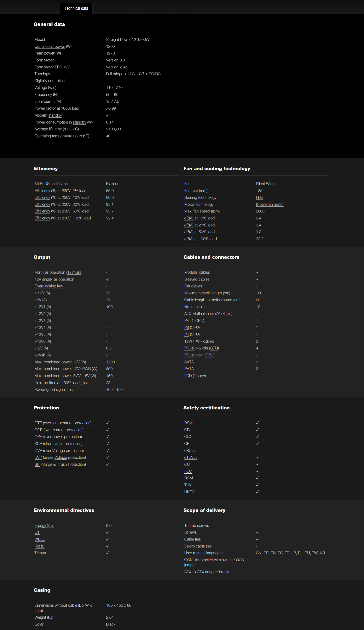Open the SATA connector link
The image size is (364, 630).
click(189, 362)
